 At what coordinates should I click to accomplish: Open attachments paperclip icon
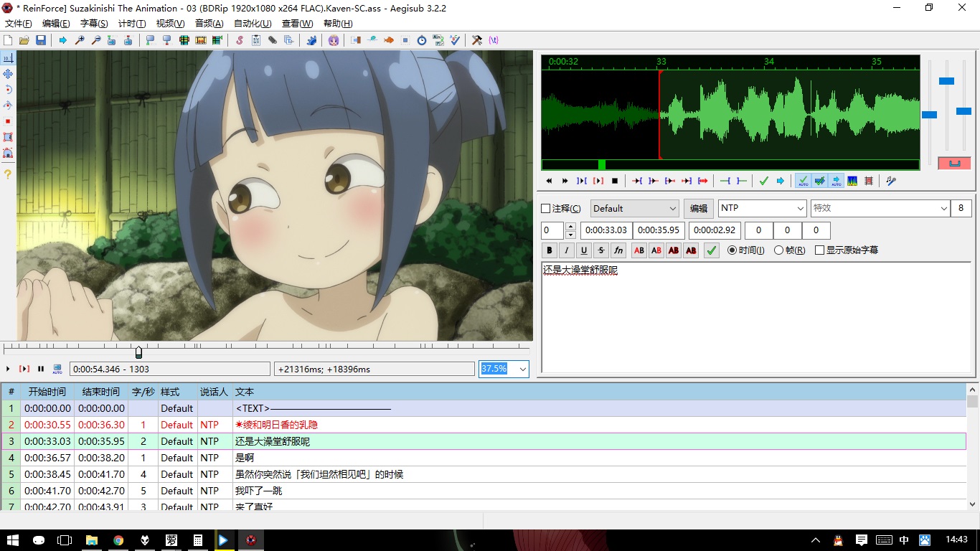click(x=273, y=40)
